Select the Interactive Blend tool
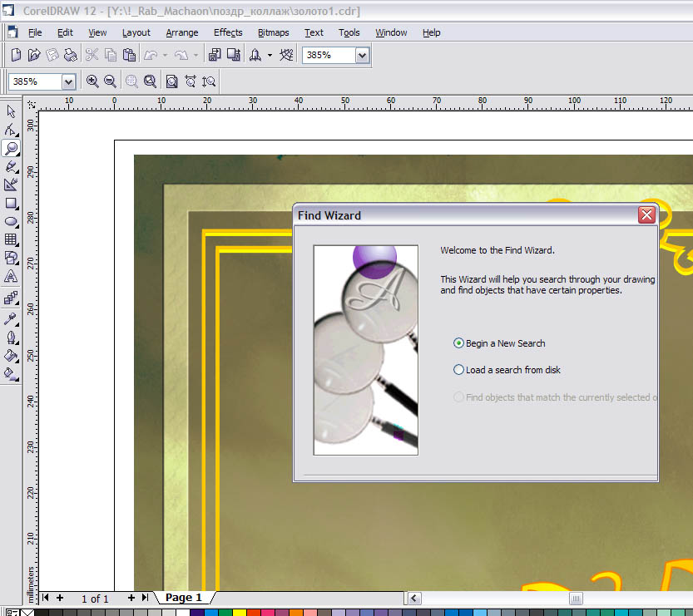Viewport: 693px width, 616px height. tap(11, 298)
